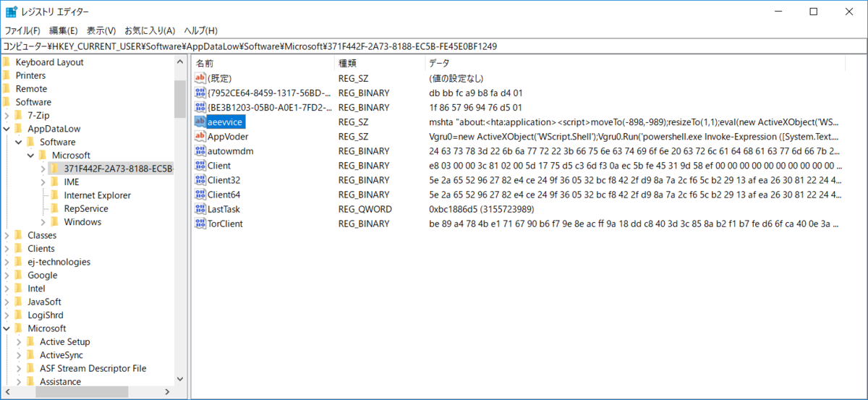
Task: Select the ASF Stream Descriptor File key
Action: click(x=93, y=368)
